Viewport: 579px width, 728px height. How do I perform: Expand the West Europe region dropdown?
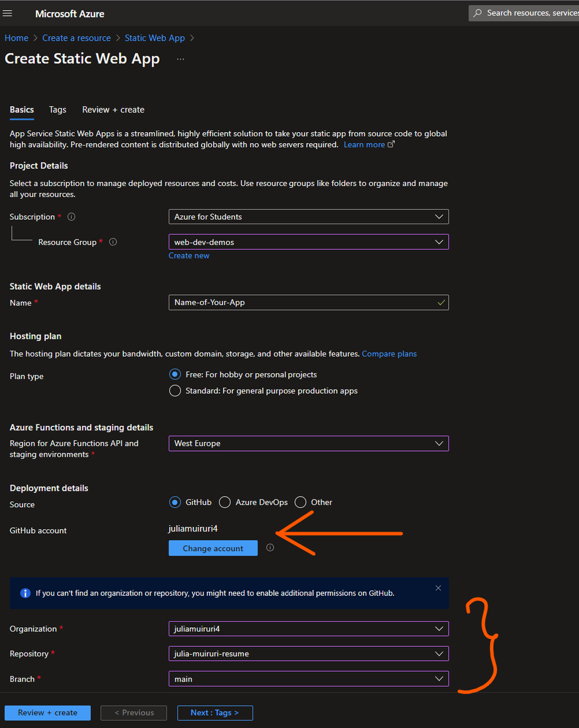click(308, 443)
